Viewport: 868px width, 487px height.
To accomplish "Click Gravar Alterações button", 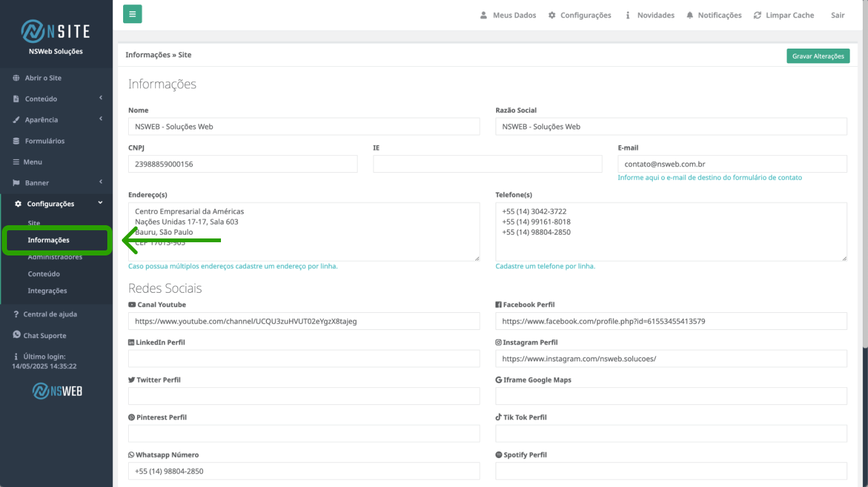I will (818, 56).
